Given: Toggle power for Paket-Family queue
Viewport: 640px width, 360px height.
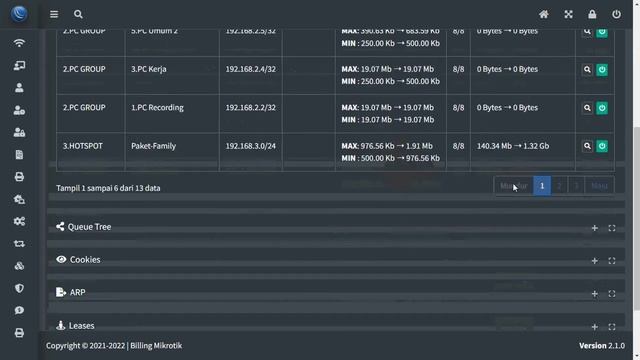Looking at the screenshot, I should 602,146.
